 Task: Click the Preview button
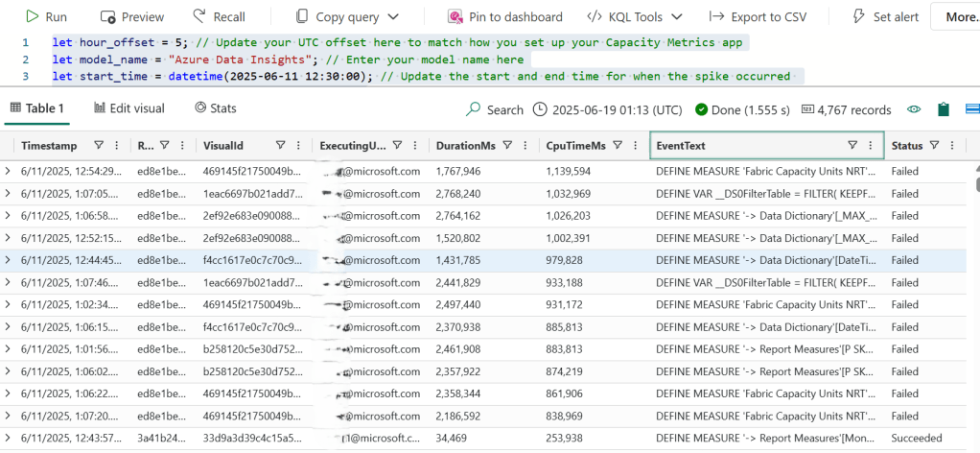click(x=132, y=16)
